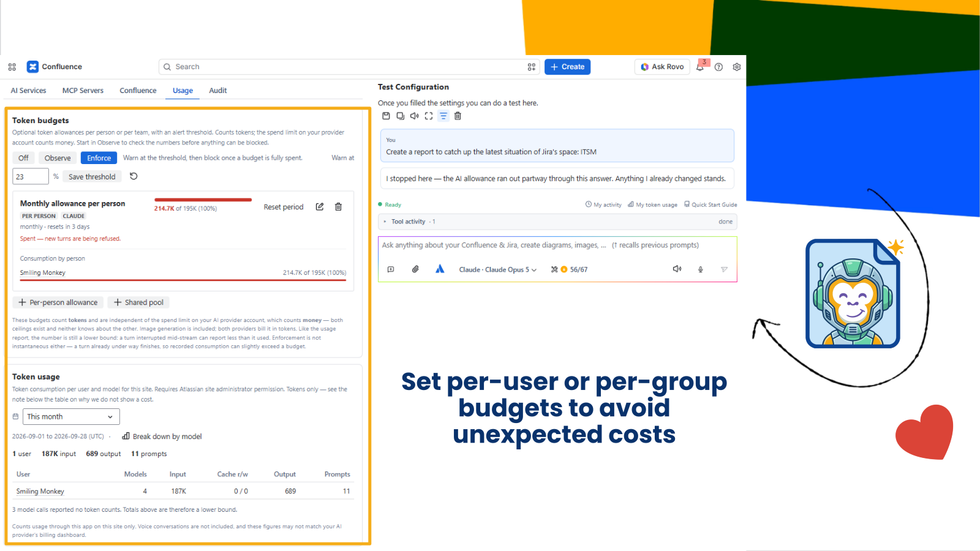
Task: Open the app switcher grid icon
Action: point(12,67)
